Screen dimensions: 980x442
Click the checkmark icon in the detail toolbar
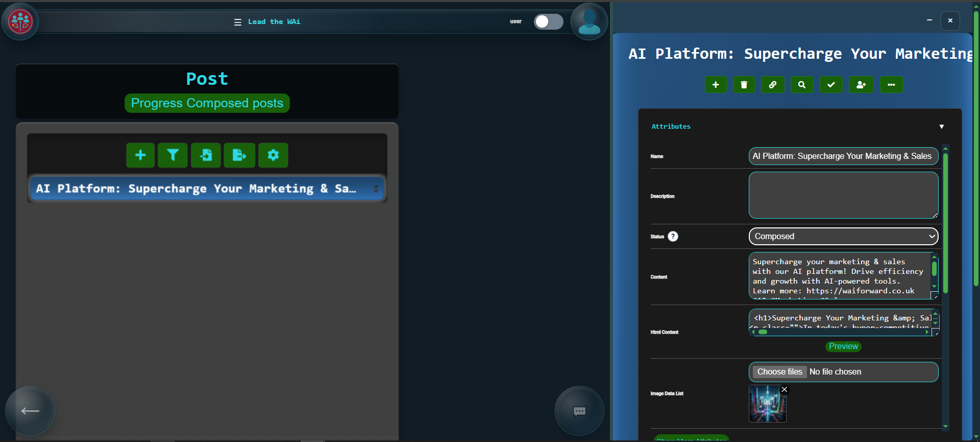tap(831, 85)
